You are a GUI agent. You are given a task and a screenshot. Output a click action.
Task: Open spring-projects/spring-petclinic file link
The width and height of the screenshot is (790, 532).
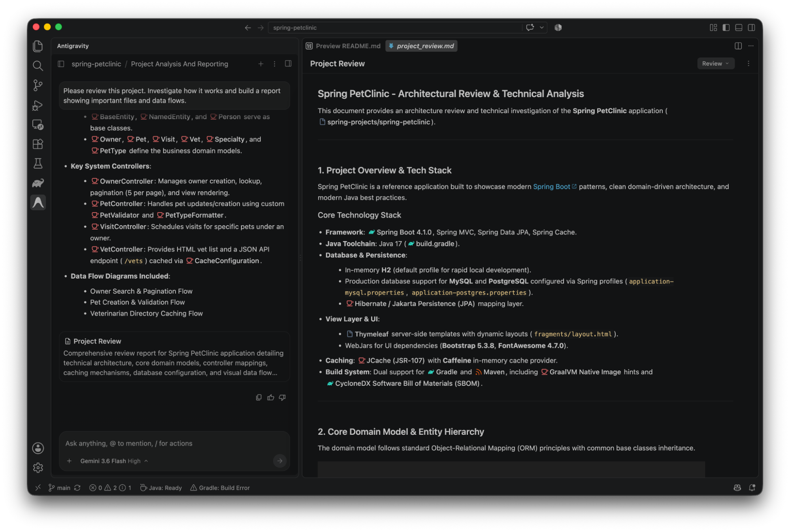pyautogui.click(x=375, y=122)
